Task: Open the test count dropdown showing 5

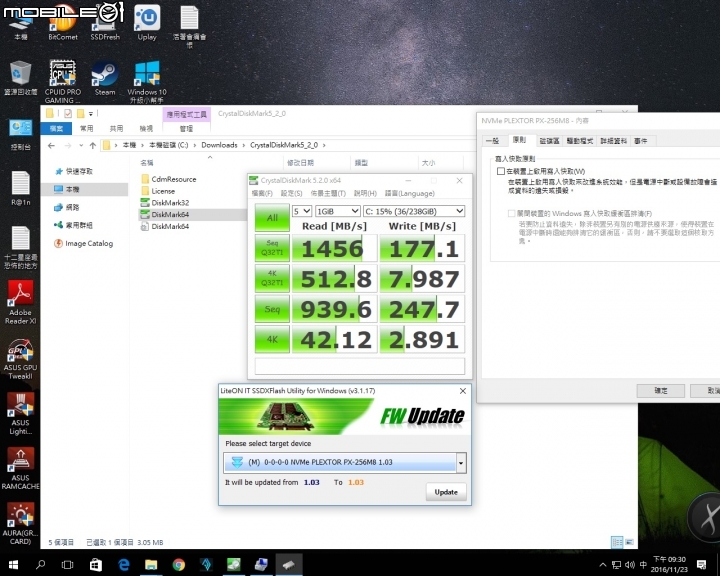Action: 302,211
